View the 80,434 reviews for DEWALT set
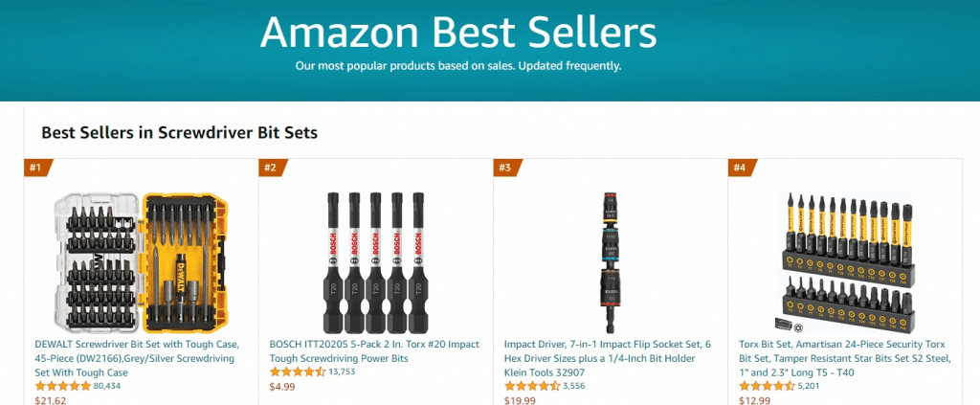The height and width of the screenshot is (405, 980). (108, 386)
